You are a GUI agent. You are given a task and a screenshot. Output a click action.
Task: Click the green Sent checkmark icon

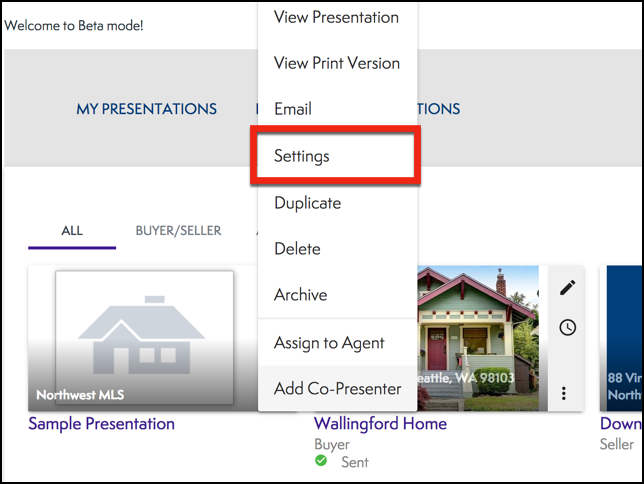pos(321,461)
